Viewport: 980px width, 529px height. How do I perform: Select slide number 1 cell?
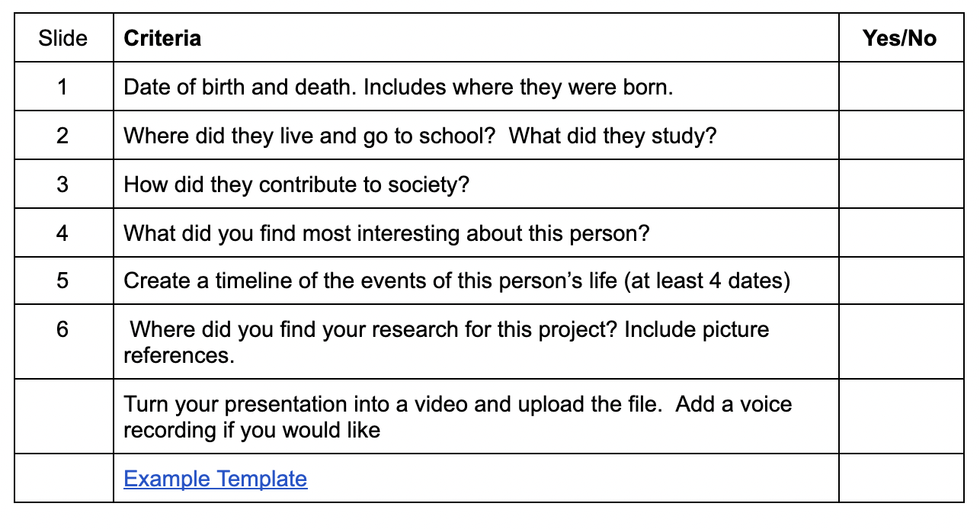point(62,87)
